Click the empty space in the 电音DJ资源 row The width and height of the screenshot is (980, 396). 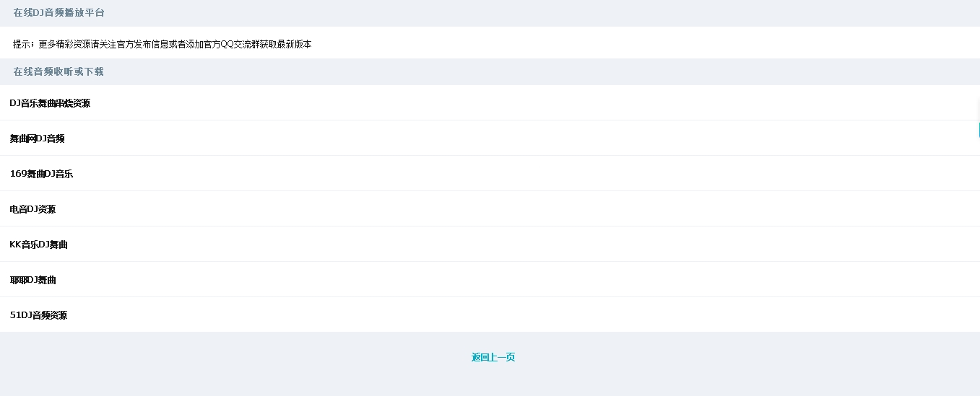click(506, 209)
